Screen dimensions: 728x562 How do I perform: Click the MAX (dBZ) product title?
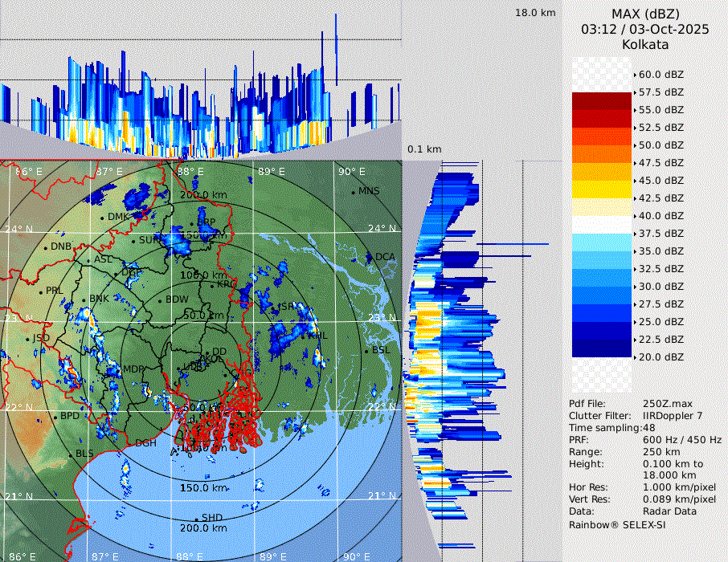click(x=644, y=14)
